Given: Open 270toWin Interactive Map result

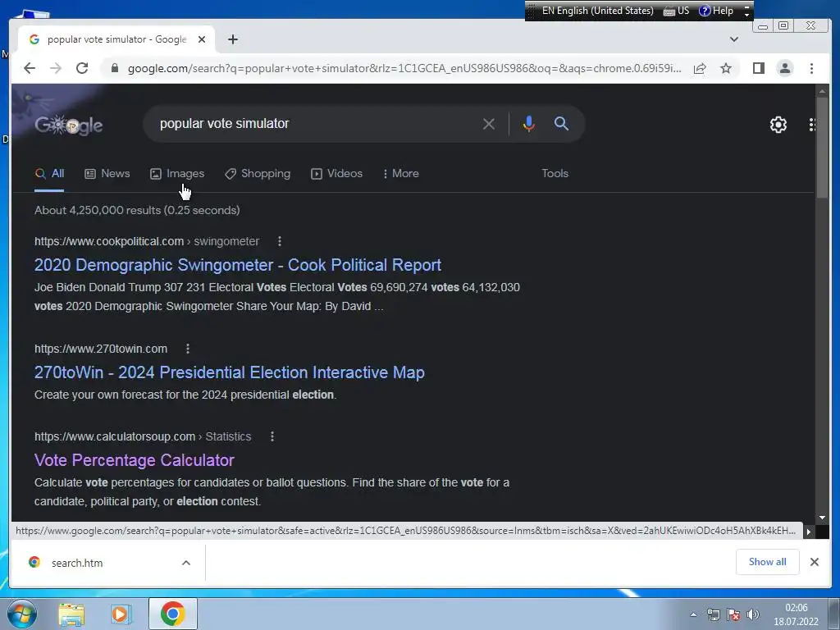Looking at the screenshot, I should pyautogui.click(x=230, y=372).
